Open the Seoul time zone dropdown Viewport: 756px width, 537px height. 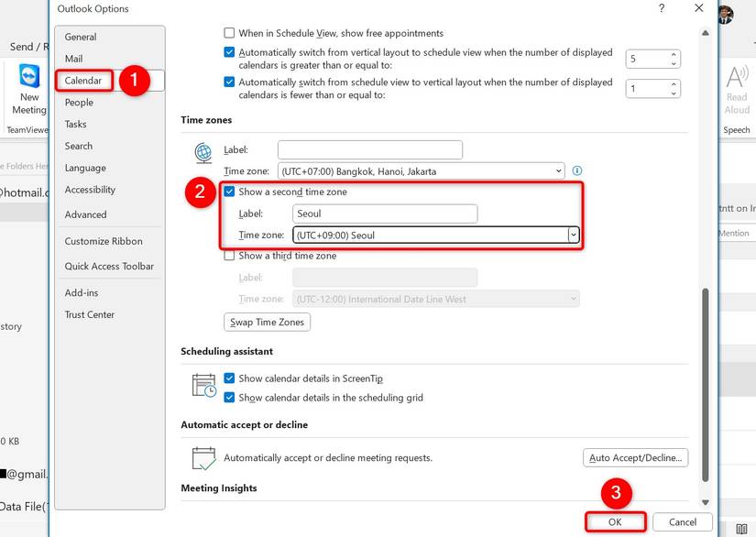click(575, 235)
